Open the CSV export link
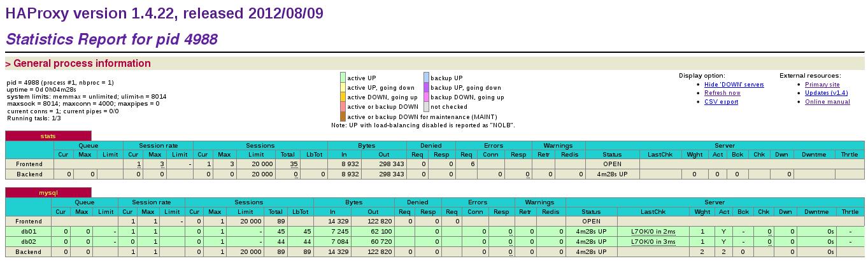This screenshot has width=868, height=261. click(x=721, y=102)
